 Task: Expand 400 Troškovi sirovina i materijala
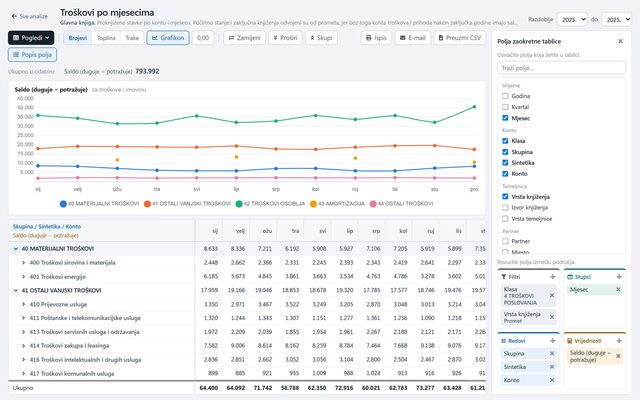point(24,262)
